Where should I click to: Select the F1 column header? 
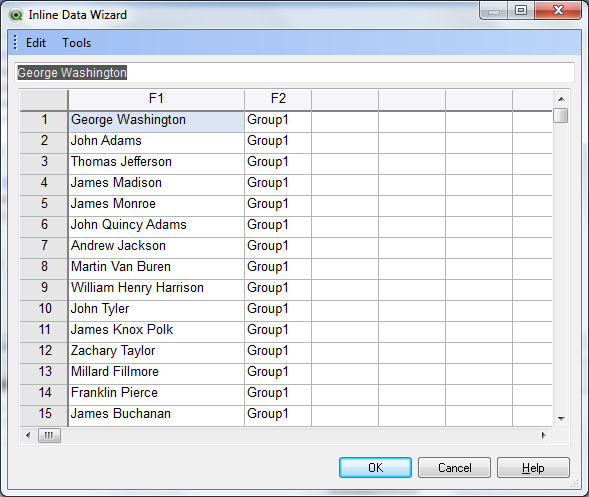click(156, 100)
